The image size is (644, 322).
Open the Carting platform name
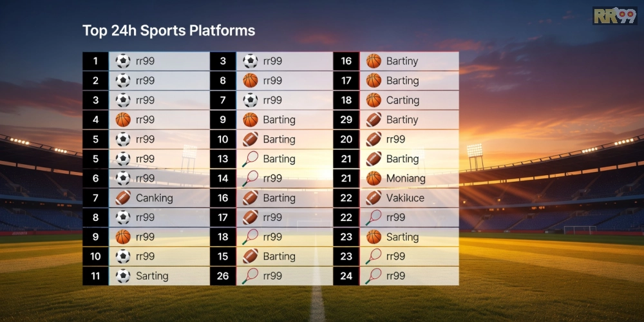point(402,100)
